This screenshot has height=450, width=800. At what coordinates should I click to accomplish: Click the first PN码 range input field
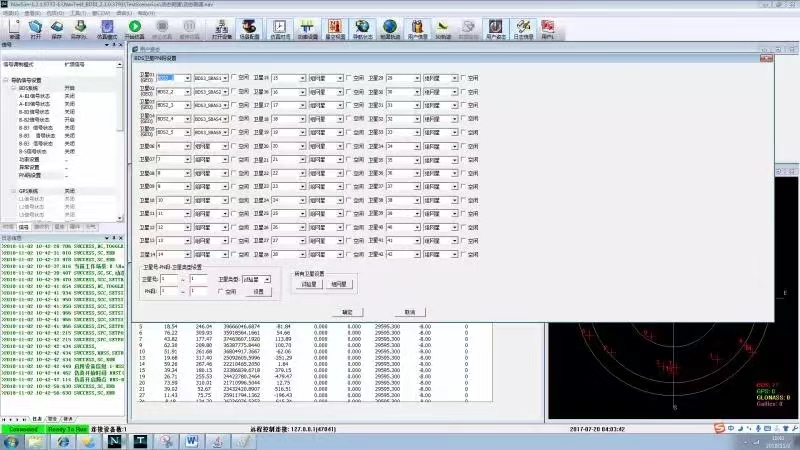(169, 291)
